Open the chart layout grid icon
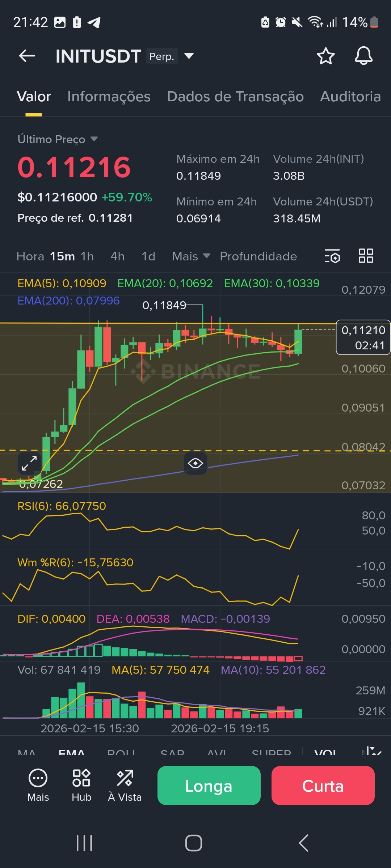 coord(366,256)
